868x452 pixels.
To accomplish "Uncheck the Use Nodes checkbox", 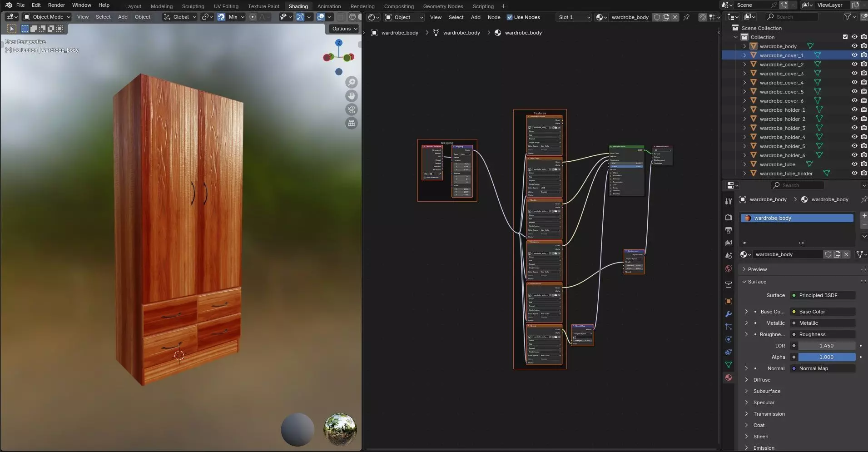I will pos(510,17).
